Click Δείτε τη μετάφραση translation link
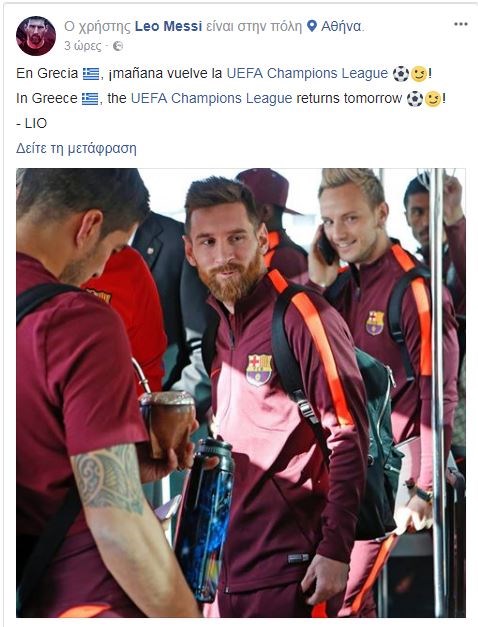This screenshot has width=478, height=627. click(x=76, y=148)
